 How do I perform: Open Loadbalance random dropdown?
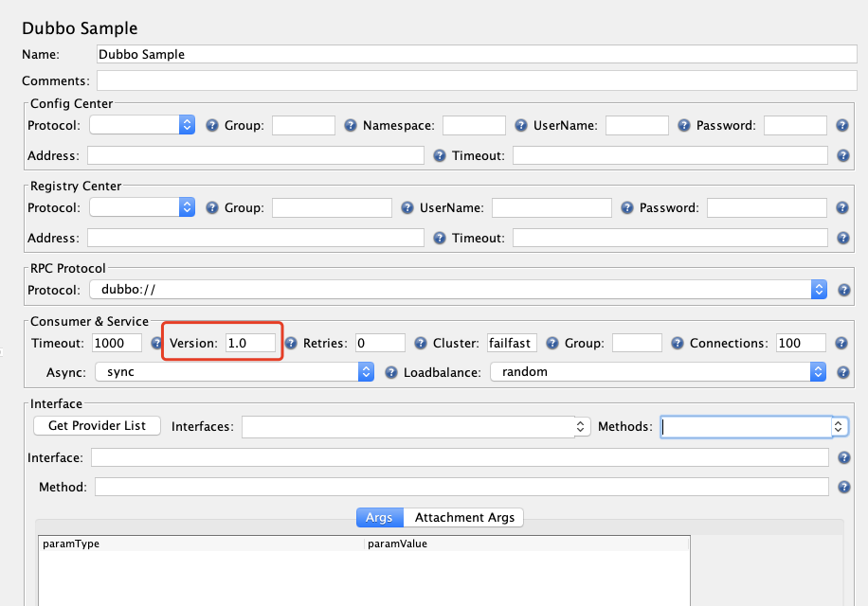(659, 372)
